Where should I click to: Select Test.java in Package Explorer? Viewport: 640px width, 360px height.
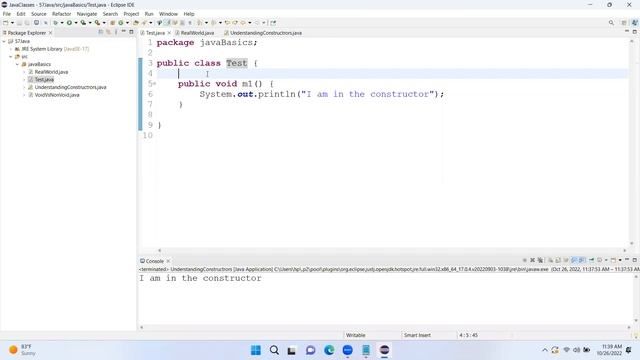pos(44,80)
